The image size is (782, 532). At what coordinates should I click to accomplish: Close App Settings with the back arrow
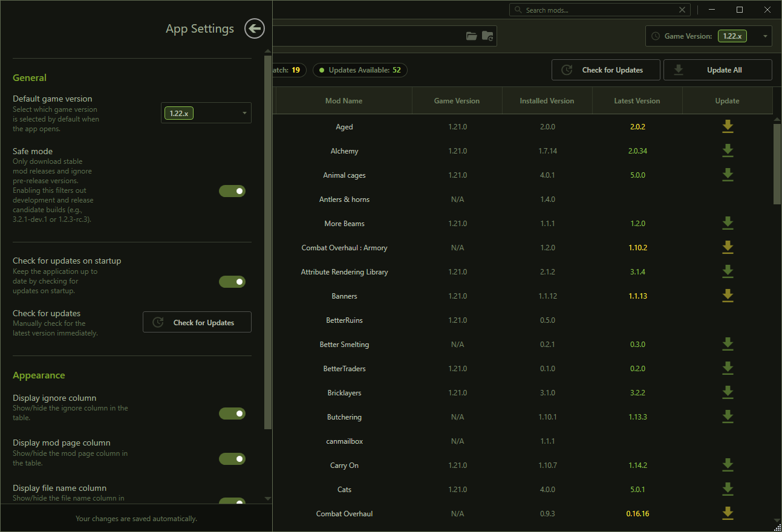(x=255, y=28)
